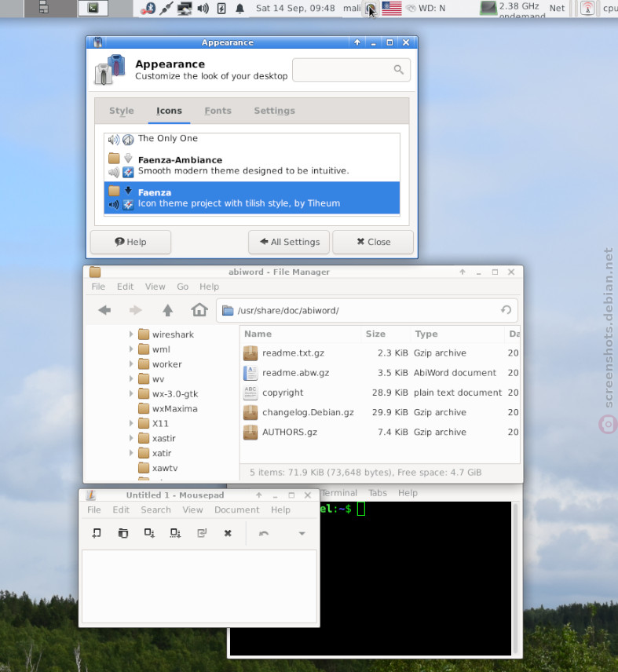The width and height of the screenshot is (618, 672).
Task: Click the Close button in Appearance dialog
Action: pos(373,242)
